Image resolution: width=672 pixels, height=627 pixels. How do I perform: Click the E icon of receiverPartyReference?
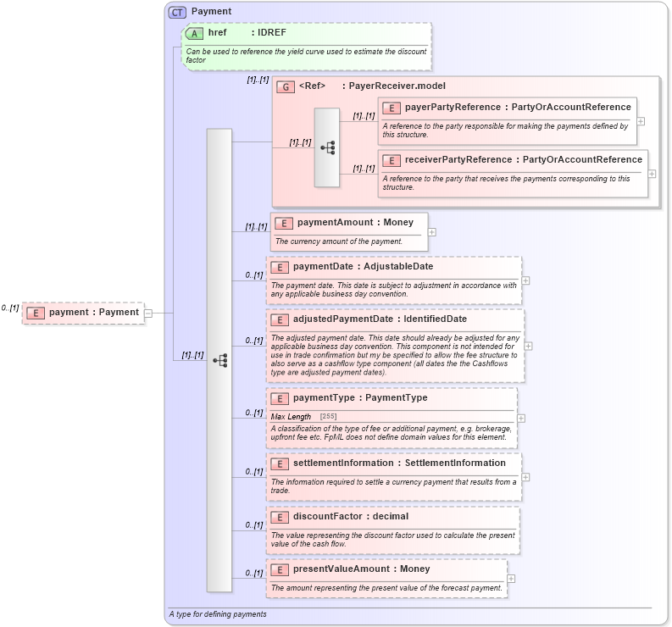(x=392, y=161)
